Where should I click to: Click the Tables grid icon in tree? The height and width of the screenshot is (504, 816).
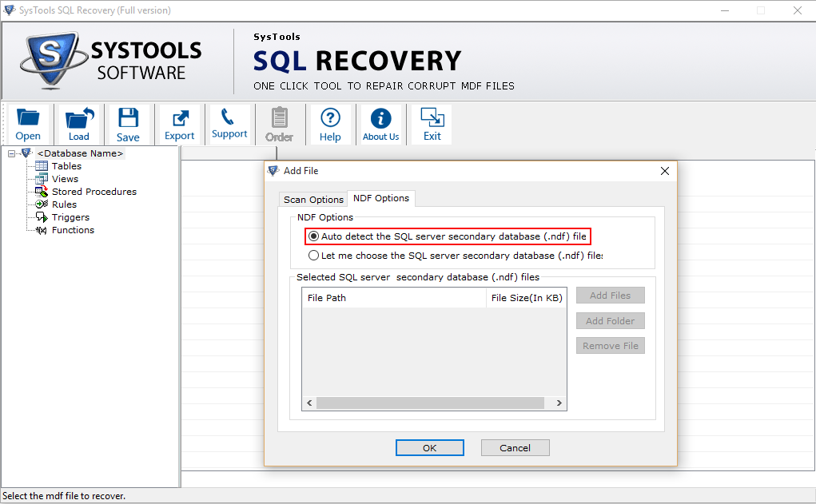coord(42,166)
